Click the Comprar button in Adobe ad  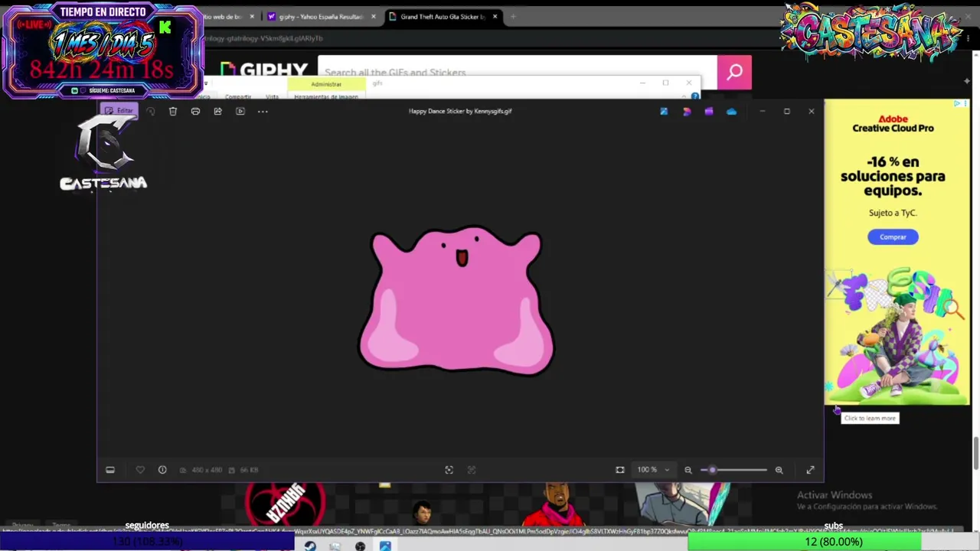click(x=893, y=237)
